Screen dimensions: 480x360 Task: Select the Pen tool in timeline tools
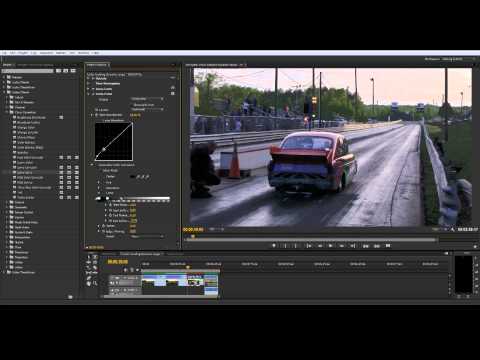coord(89,278)
